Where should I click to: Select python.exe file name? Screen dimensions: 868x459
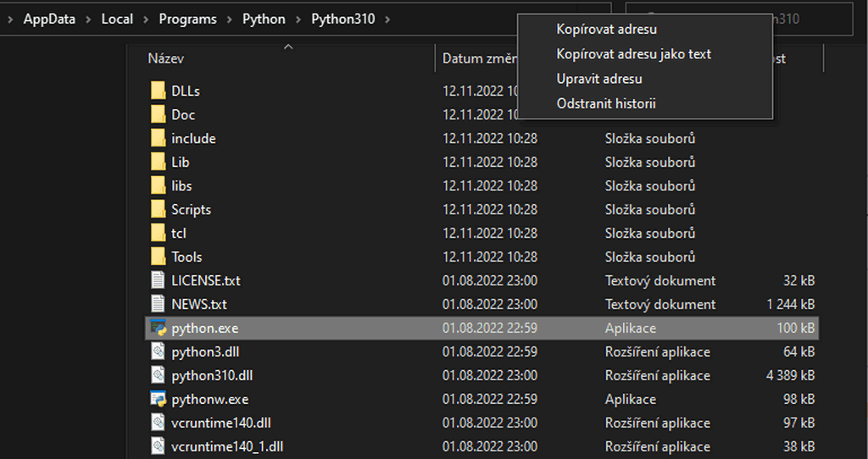tap(205, 328)
